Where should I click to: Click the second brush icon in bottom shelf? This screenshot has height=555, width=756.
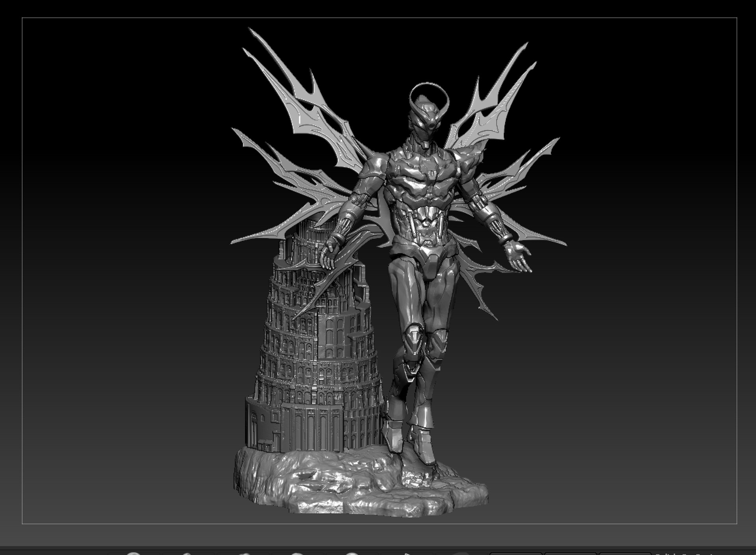pyautogui.click(x=187, y=553)
